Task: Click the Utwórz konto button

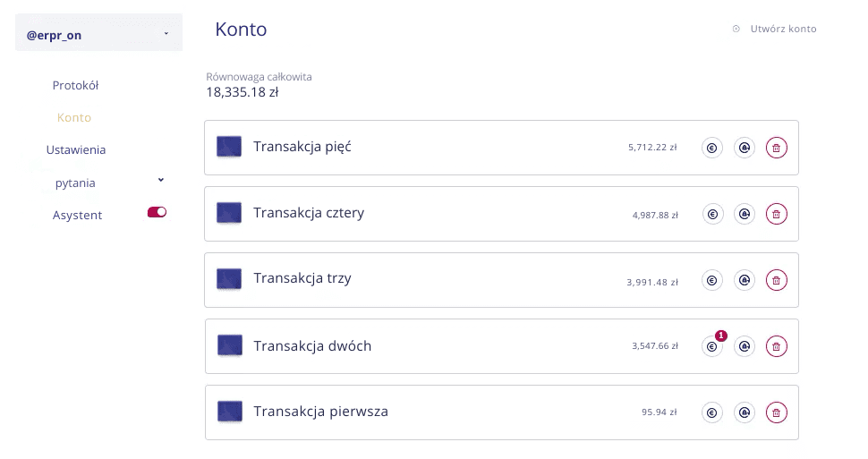Action: [x=775, y=29]
